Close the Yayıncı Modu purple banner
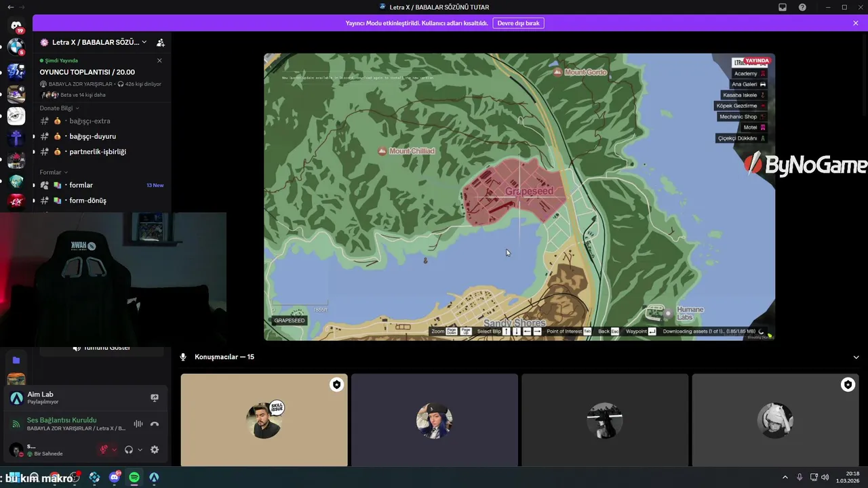 point(856,23)
